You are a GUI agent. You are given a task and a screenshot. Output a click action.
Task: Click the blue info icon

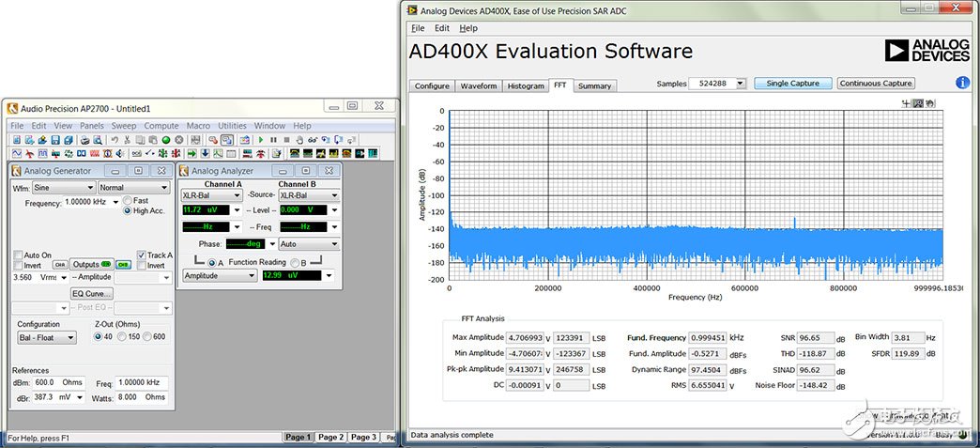[x=962, y=84]
